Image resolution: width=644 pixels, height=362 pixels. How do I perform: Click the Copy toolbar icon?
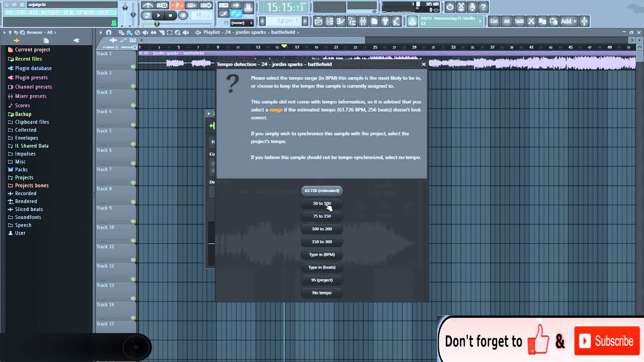[x=542, y=21]
